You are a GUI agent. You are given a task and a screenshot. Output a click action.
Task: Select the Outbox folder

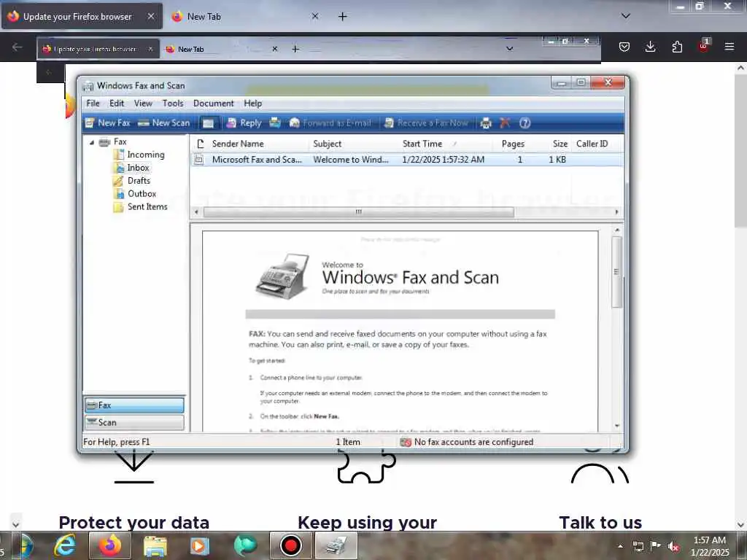(142, 194)
